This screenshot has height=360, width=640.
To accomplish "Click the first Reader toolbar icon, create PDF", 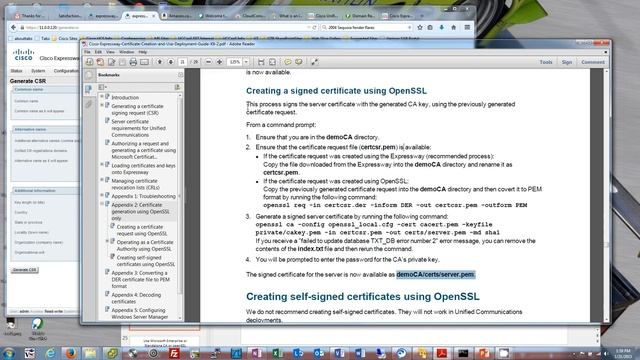I will [x=89, y=62].
